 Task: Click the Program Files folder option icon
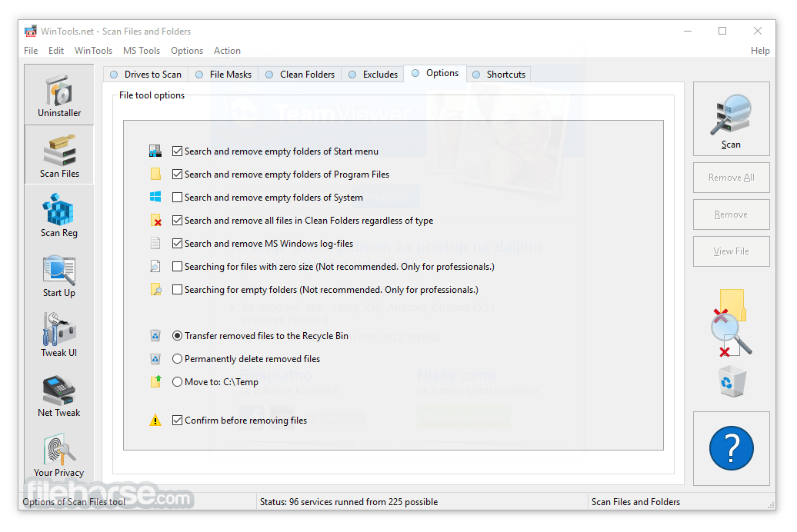155,175
